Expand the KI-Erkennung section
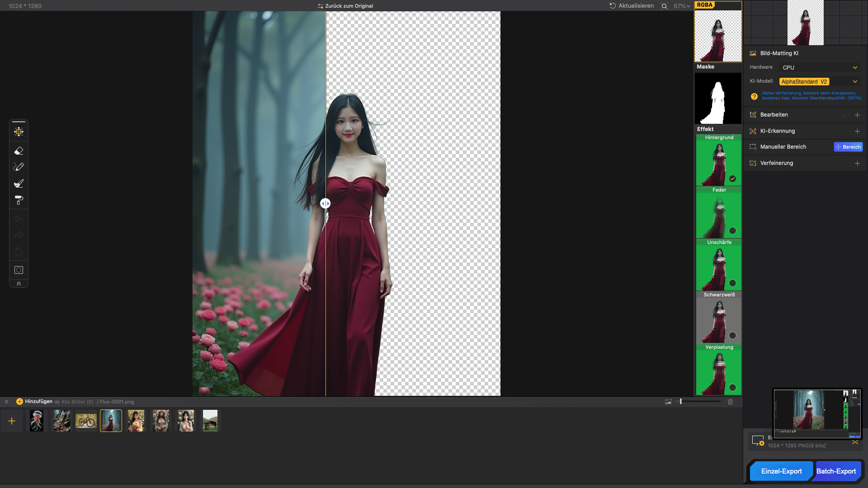This screenshot has width=868, height=488. point(857,131)
